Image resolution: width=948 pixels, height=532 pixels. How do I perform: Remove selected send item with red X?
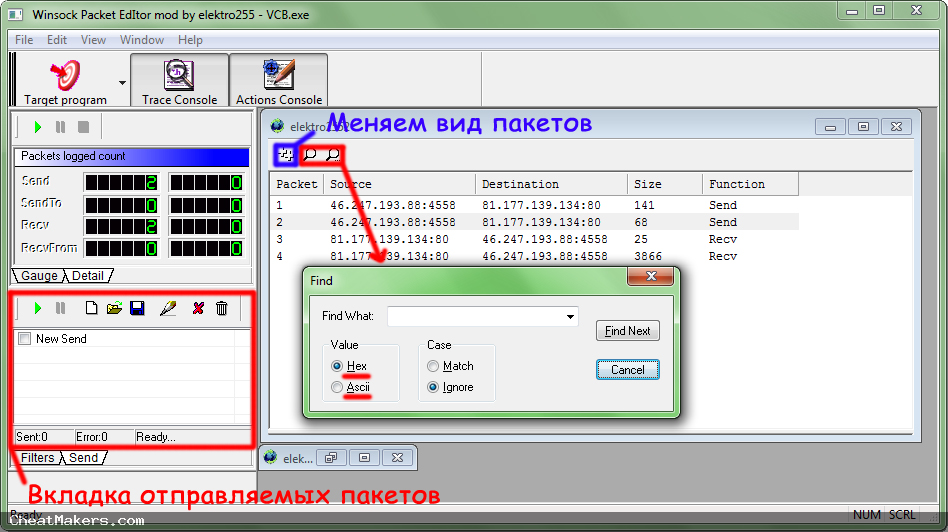coord(198,308)
